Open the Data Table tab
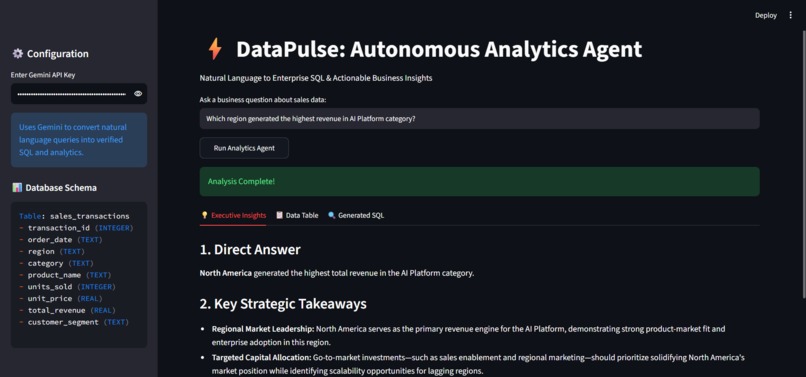This screenshot has width=806, height=377. point(297,216)
